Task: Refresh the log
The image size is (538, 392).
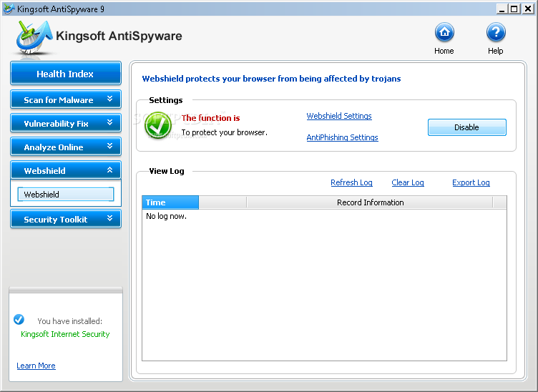Action: [351, 182]
